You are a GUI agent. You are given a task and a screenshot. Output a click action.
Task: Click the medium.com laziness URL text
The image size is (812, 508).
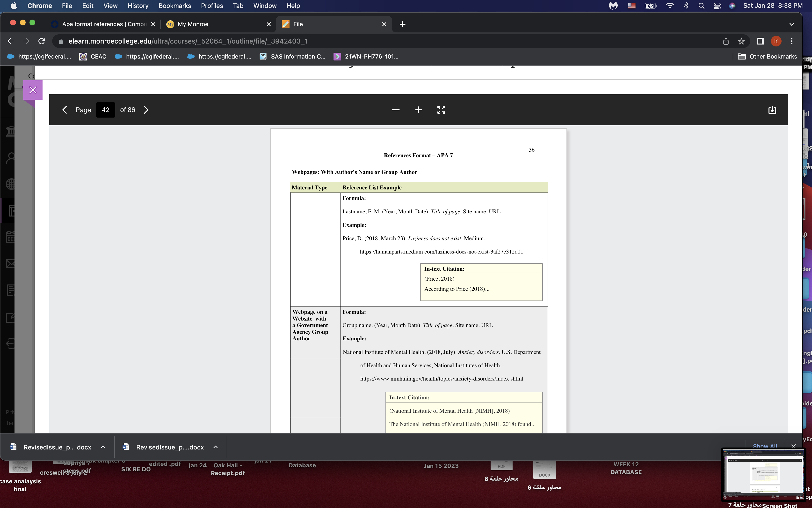[441, 252]
